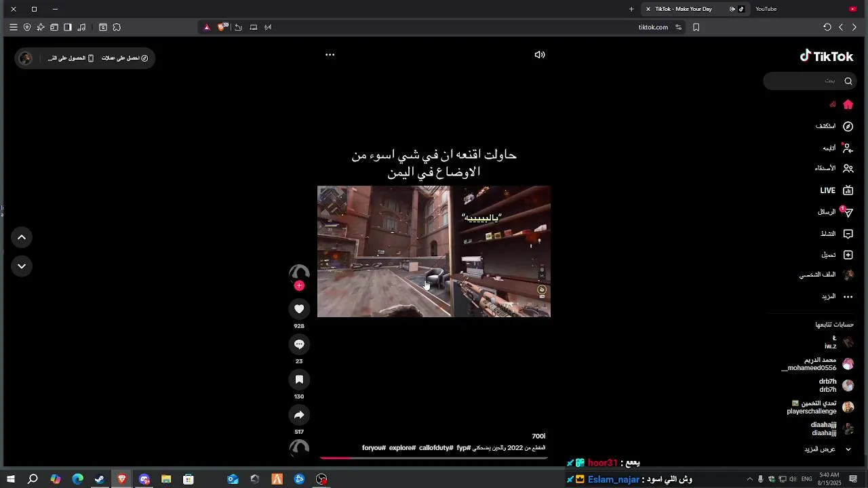
Task: Follow creator with red plus badge
Action: 299,286
